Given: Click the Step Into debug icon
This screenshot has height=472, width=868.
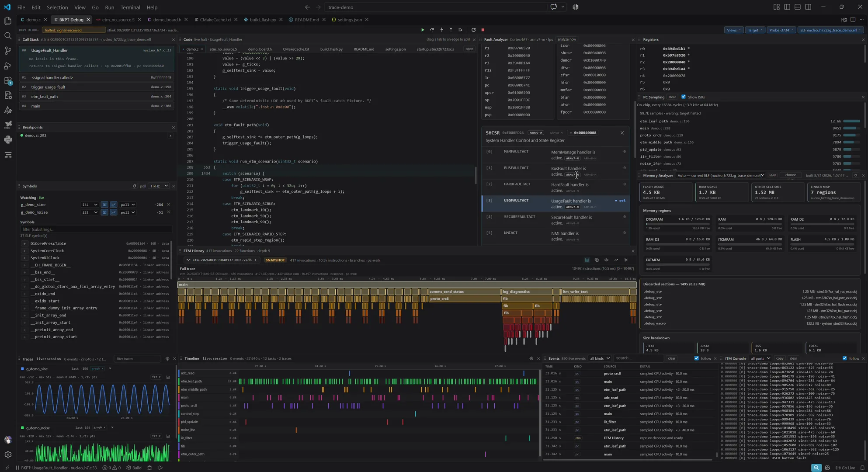Looking at the screenshot, I should click(441, 30).
